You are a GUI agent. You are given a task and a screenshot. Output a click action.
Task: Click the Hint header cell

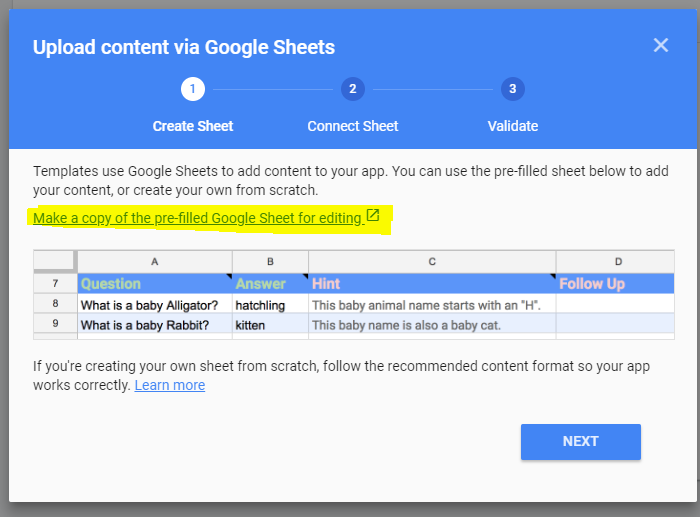click(x=432, y=284)
